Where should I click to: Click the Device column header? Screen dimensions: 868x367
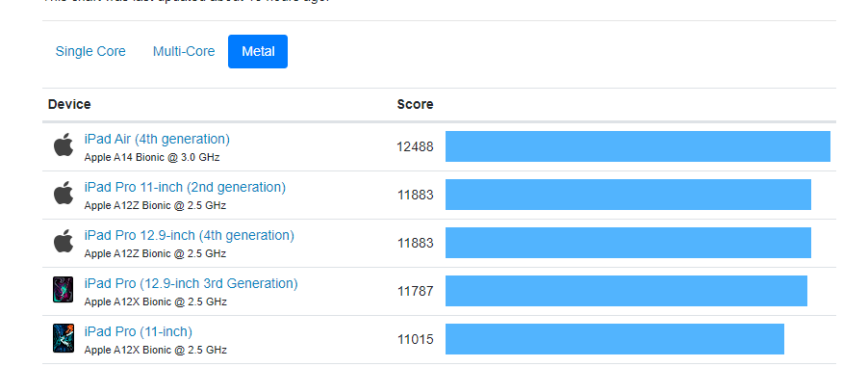point(69,104)
